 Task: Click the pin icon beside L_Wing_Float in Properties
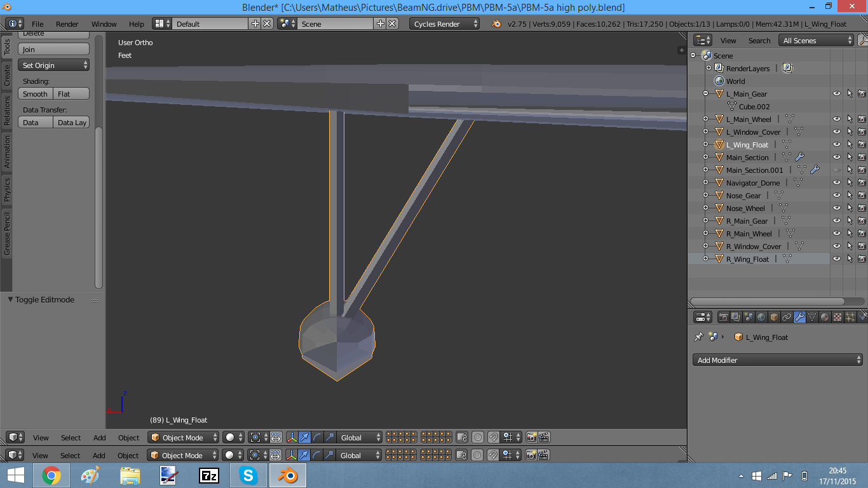(x=698, y=337)
